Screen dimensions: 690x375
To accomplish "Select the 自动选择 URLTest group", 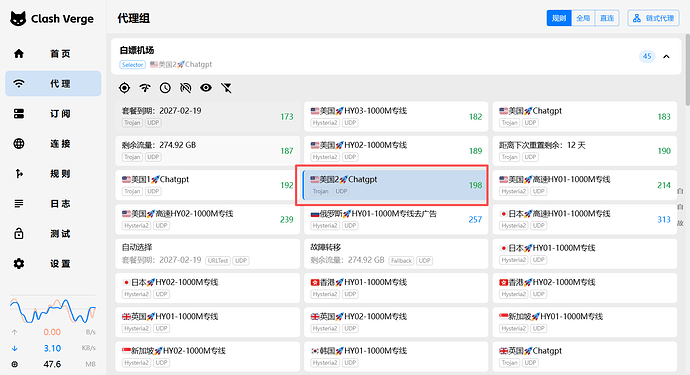I will point(207,254).
